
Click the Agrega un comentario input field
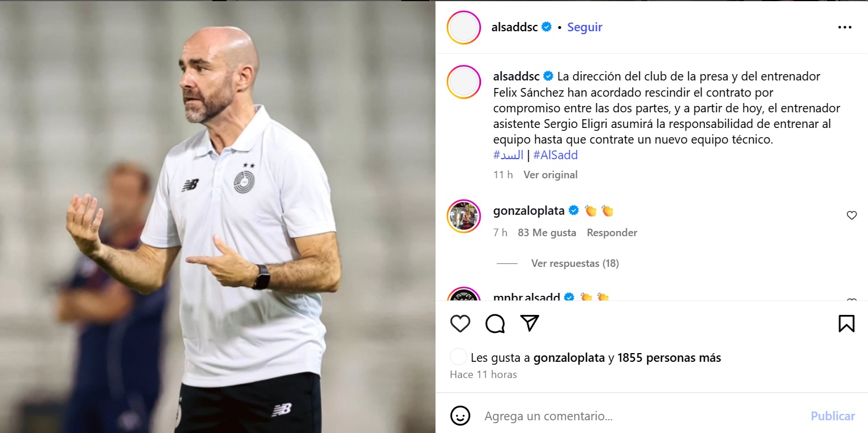pos(642,416)
